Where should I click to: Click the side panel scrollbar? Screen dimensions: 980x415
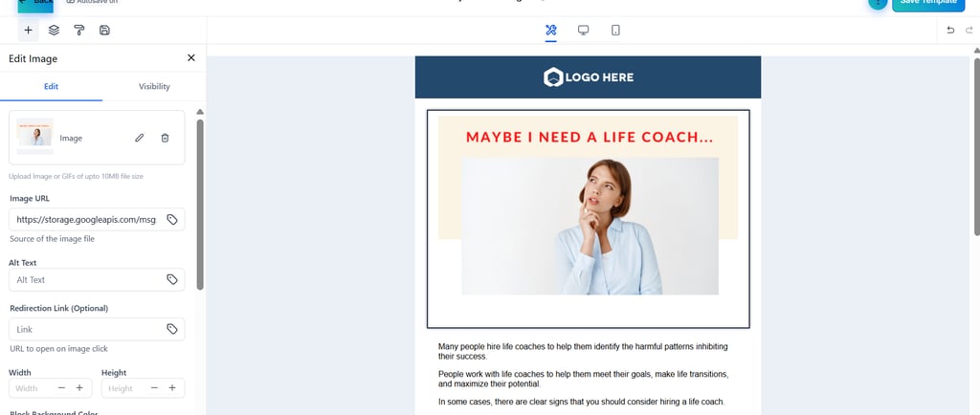(x=200, y=205)
